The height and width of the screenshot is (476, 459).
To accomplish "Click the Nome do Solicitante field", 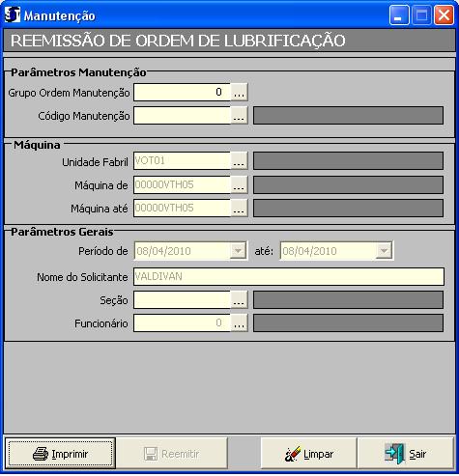I will point(289,276).
